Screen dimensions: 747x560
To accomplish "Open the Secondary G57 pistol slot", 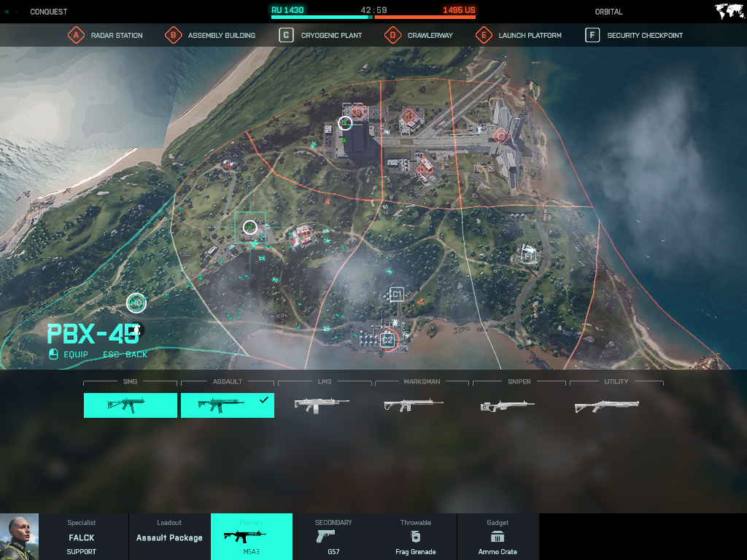I will [333, 537].
